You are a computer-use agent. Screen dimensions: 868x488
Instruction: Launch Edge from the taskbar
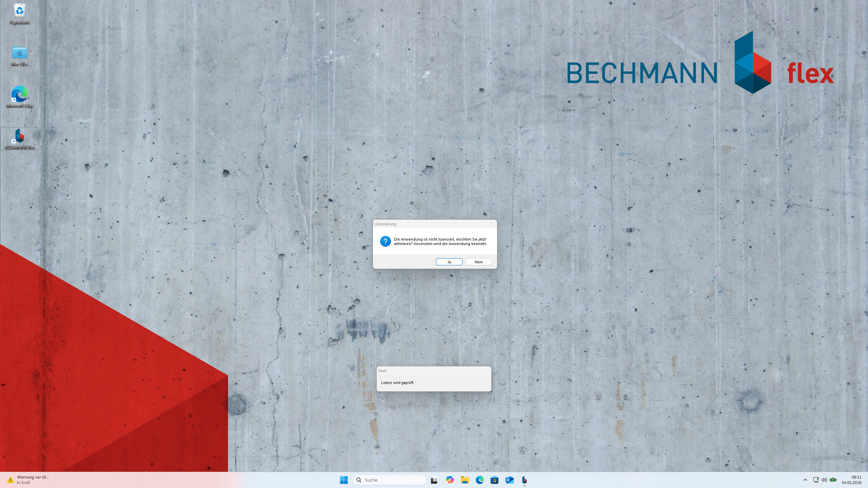[479, 480]
